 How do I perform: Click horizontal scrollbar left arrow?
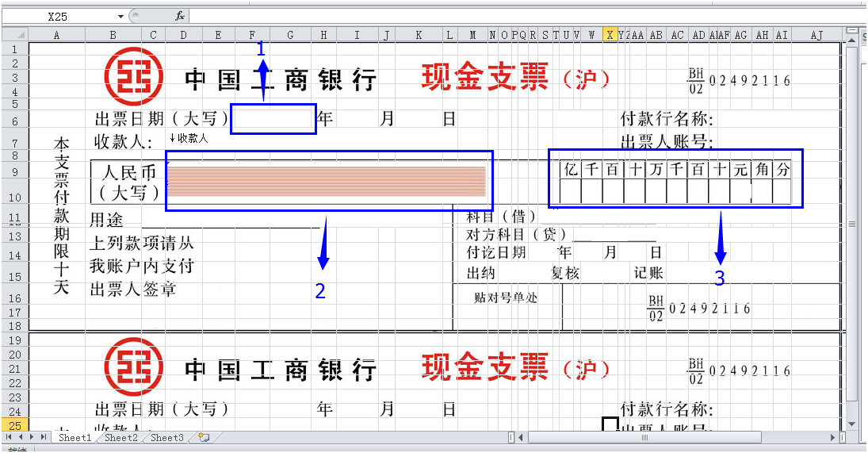521,437
